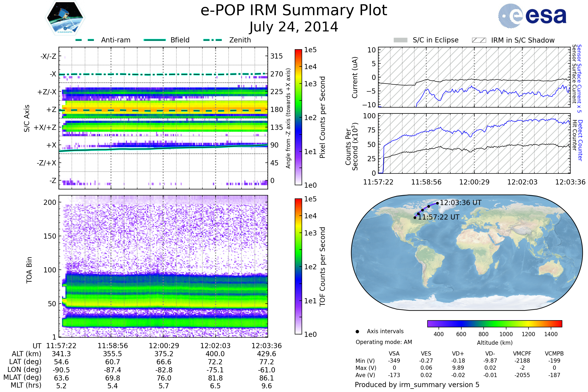This screenshot has width=588, height=392.
Task: Click the S/C in Eclipse gray swatch
Action: tap(400, 40)
